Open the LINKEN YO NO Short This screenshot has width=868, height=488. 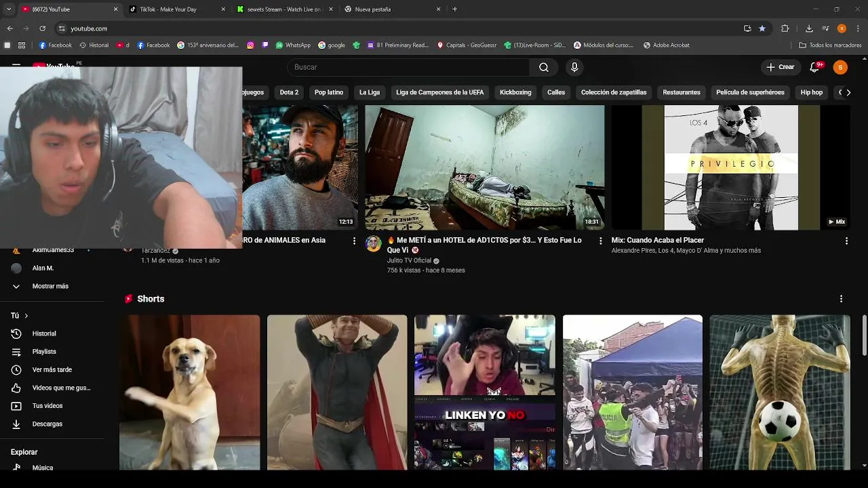point(485,392)
